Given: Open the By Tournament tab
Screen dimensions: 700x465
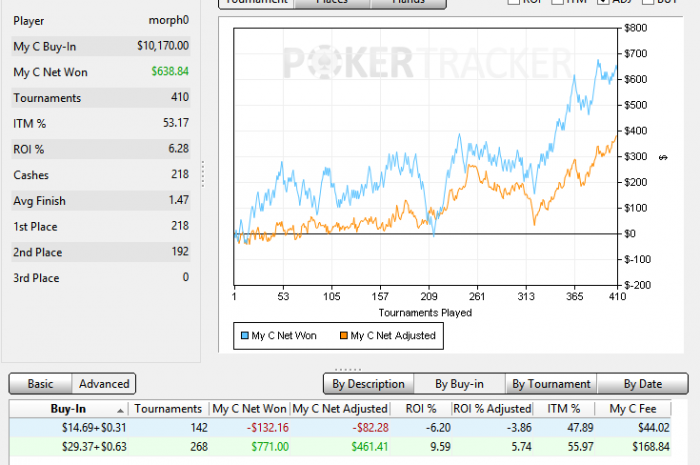Looking at the screenshot, I should pyautogui.click(x=551, y=384).
